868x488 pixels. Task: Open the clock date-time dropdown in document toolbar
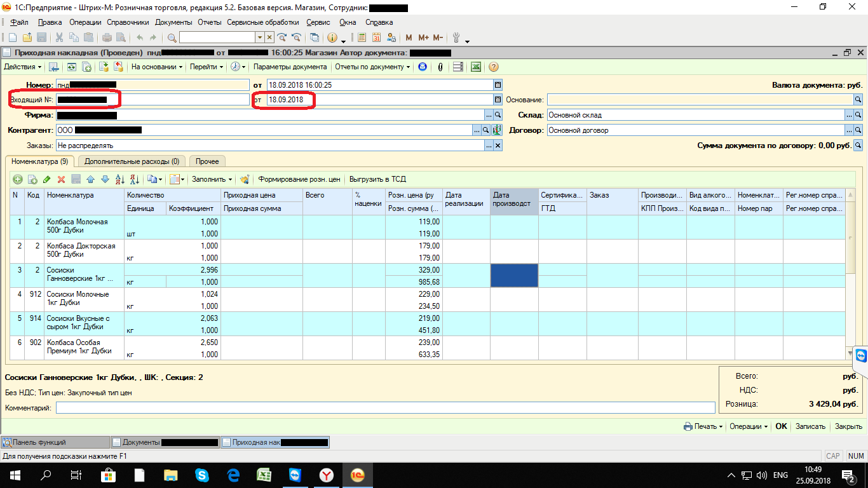(238, 67)
